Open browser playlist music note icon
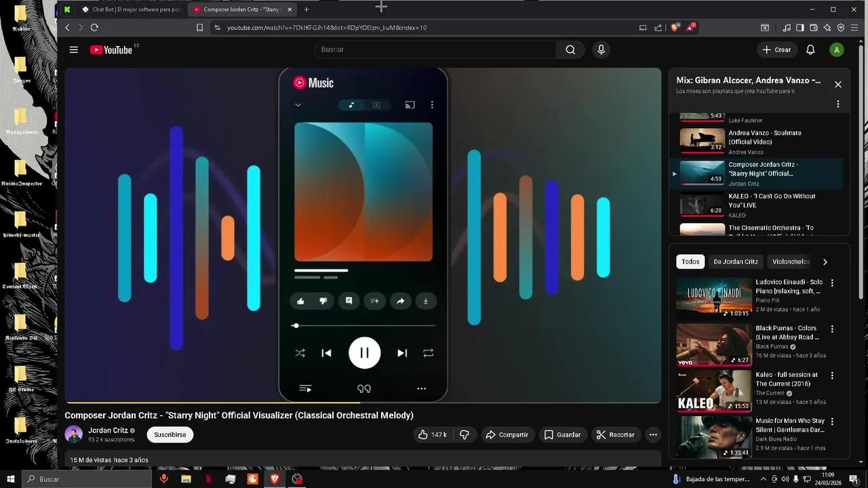This screenshot has height=488, width=868. click(787, 28)
